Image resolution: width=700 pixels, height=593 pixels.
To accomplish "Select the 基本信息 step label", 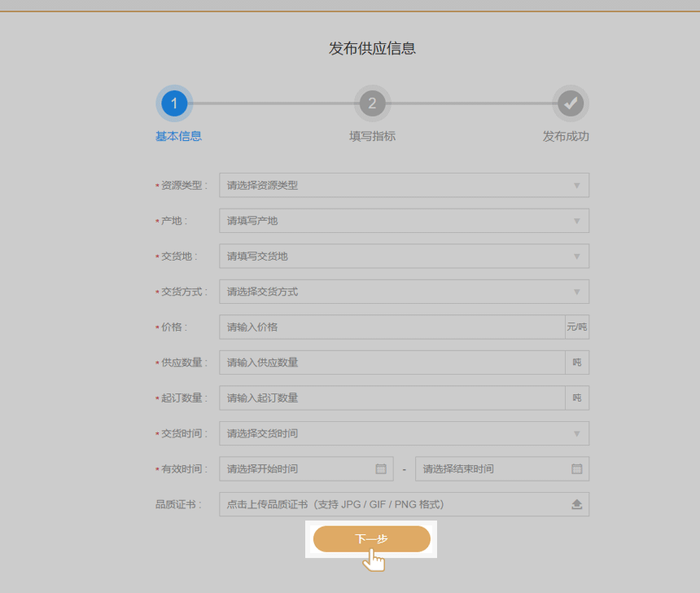I will pos(178,137).
